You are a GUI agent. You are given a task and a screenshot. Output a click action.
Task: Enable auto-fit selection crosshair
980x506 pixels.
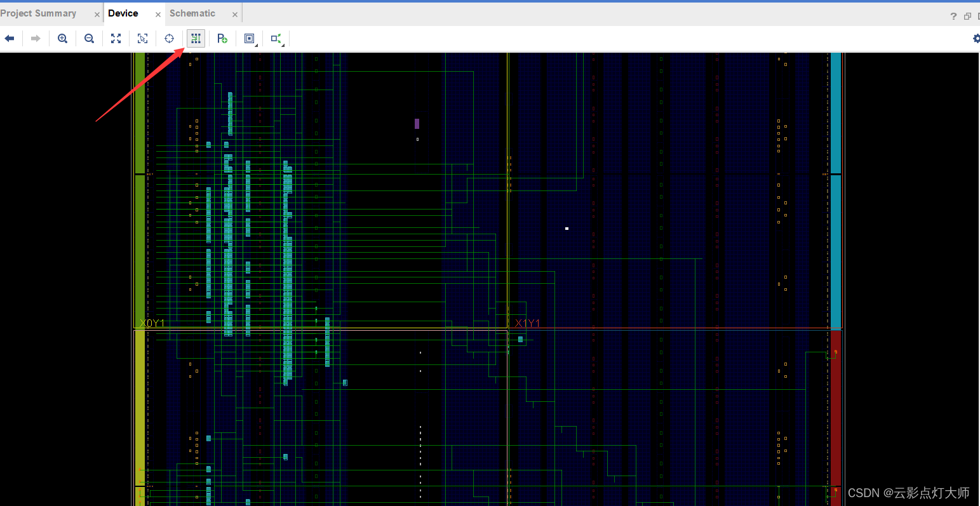tap(169, 39)
